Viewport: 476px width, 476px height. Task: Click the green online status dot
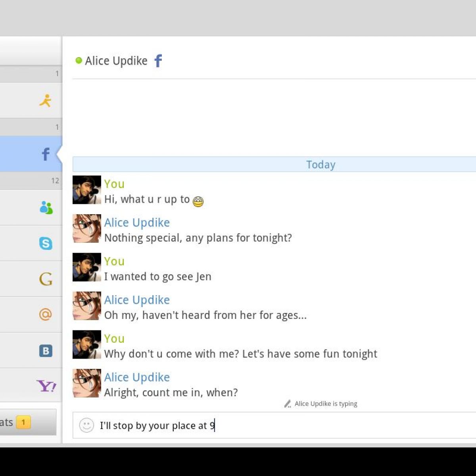79,60
